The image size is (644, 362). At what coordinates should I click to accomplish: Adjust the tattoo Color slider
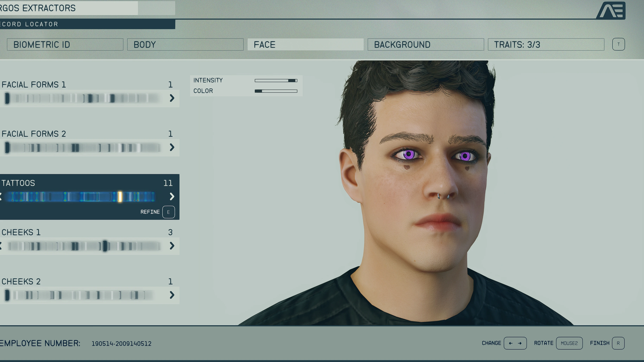coord(276,91)
